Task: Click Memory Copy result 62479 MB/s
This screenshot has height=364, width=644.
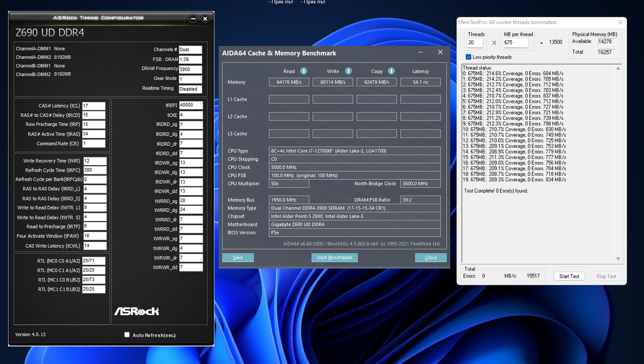Action: tap(376, 82)
